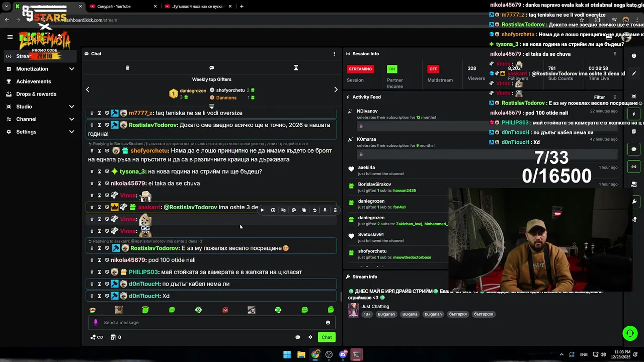Toggle the chat panel button in right rail
Screen dimensions: 644x362
[x=634, y=149]
